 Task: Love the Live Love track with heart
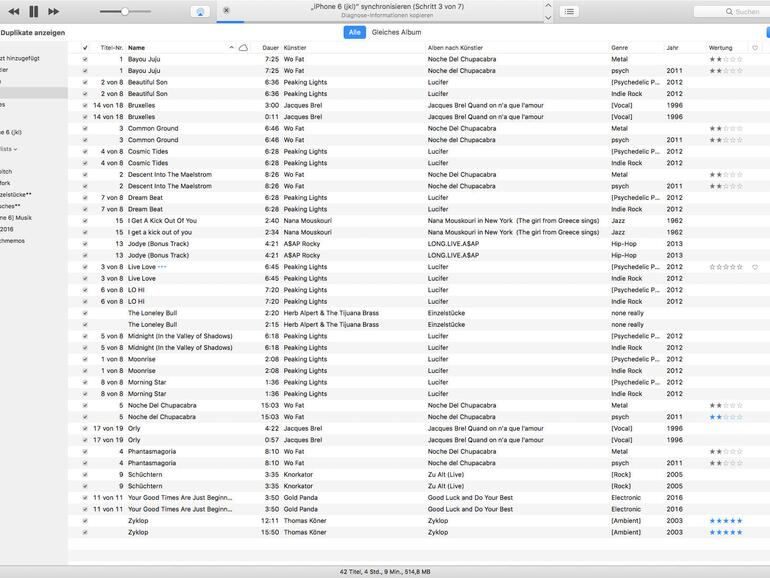[x=755, y=267]
